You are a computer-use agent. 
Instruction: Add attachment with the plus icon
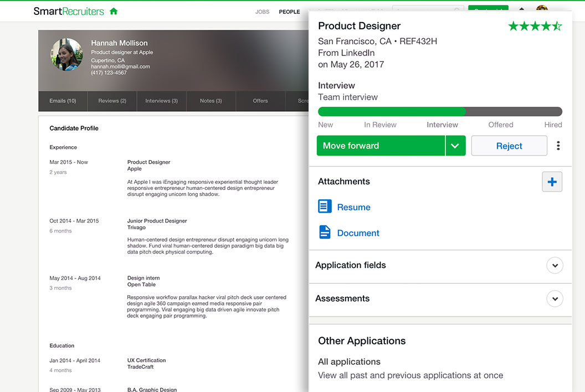tap(552, 182)
